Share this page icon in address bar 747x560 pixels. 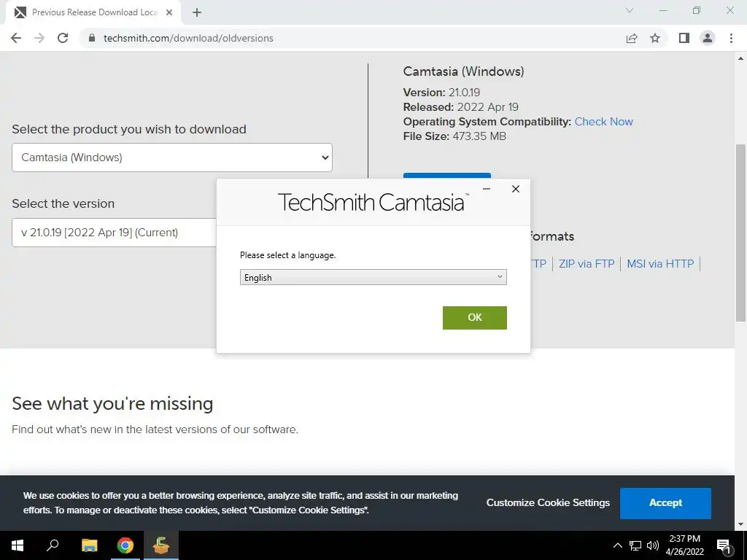point(632,38)
